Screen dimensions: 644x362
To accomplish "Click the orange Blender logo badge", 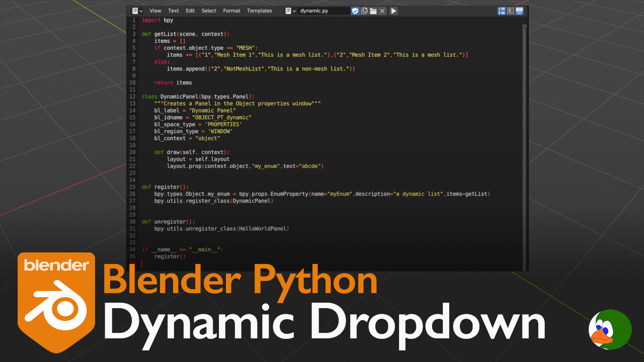I will pos(56,302).
